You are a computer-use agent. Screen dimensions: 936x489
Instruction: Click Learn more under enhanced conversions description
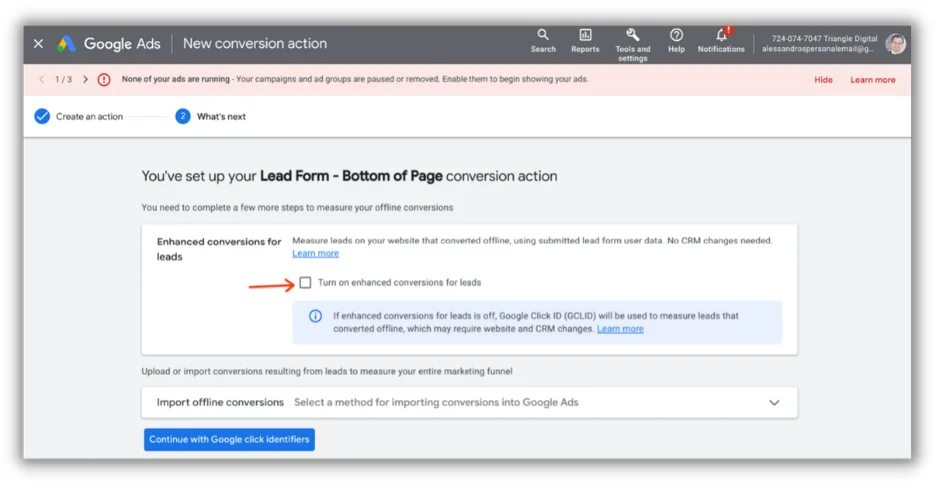(x=315, y=253)
